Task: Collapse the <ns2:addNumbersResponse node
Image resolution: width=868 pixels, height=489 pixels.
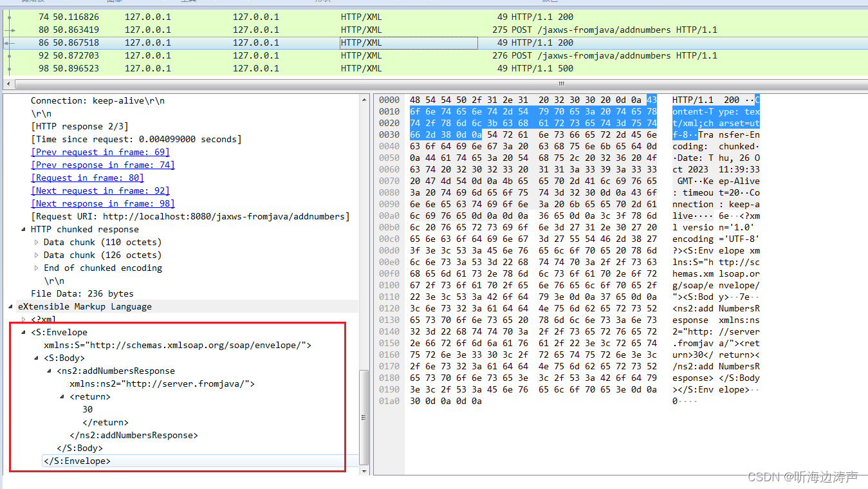Action: pyautogui.click(x=50, y=371)
